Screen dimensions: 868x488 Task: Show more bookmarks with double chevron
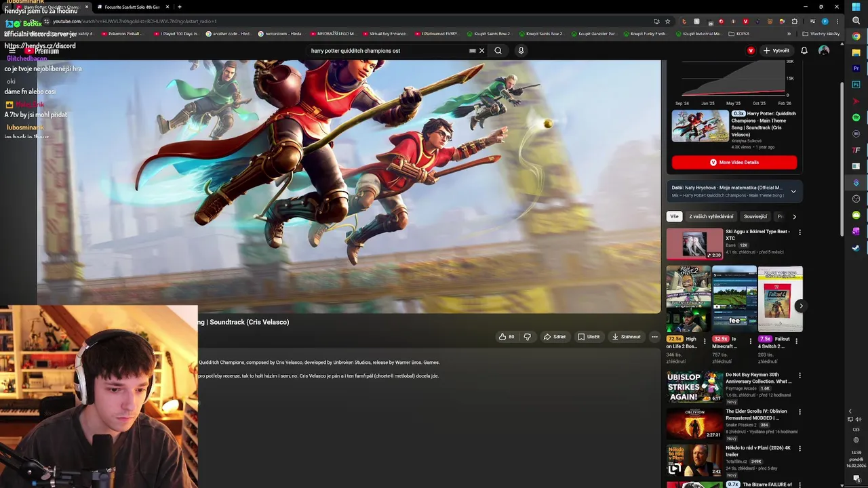[789, 33]
